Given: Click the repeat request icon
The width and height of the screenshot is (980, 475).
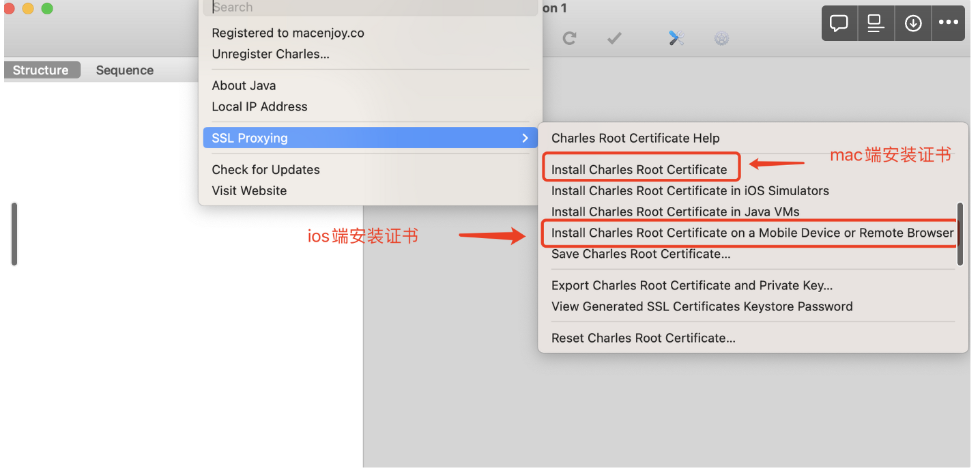Looking at the screenshot, I should pyautogui.click(x=570, y=38).
